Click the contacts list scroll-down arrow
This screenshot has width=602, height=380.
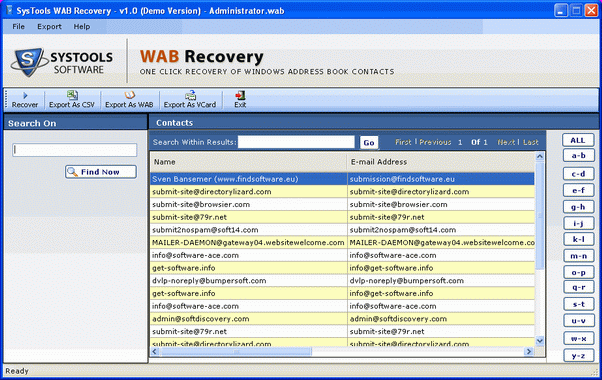pyautogui.click(x=539, y=340)
